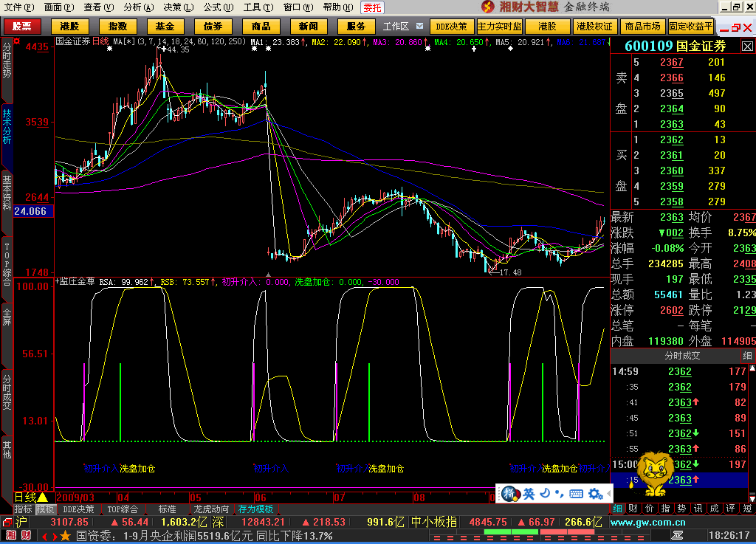Open the 工作区 dropdown arrow
Viewport: 756px width, 544px height.
click(419, 26)
